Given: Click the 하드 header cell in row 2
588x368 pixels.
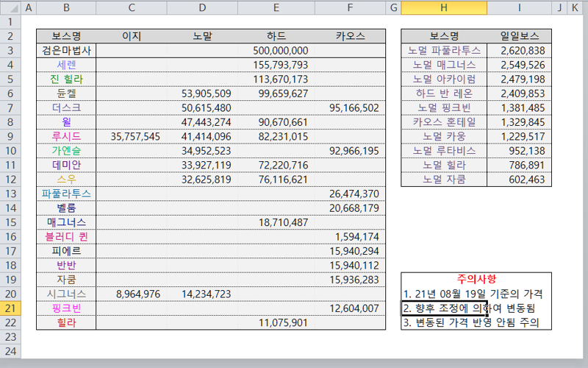Looking at the screenshot, I should tap(276, 36).
